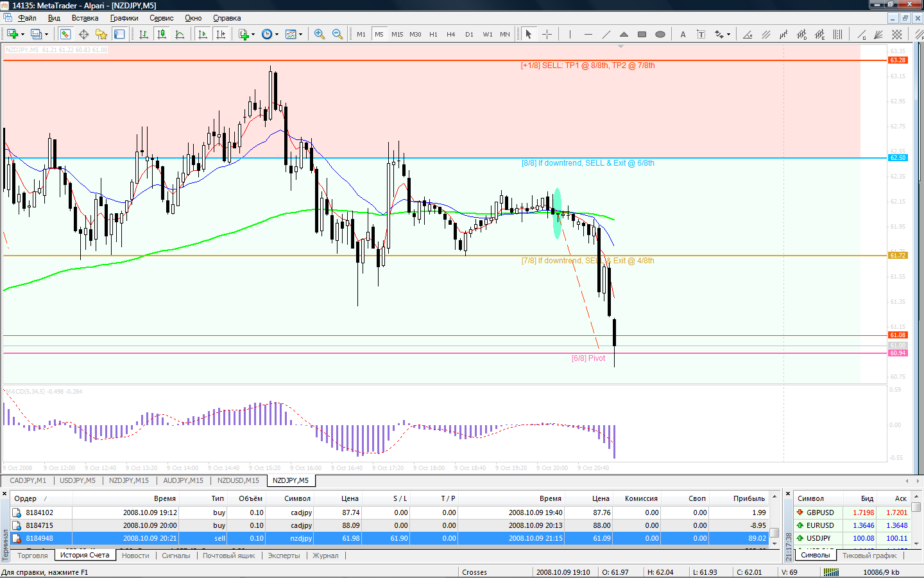924x578 pixels.
Task: Open the Торговля terminal tab
Action: [32, 556]
